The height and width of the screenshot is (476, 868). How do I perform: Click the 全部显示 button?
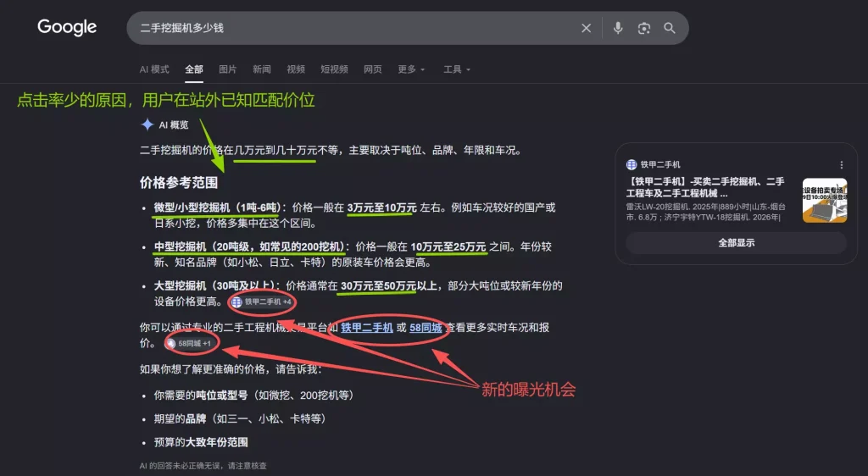[x=736, y=243]
